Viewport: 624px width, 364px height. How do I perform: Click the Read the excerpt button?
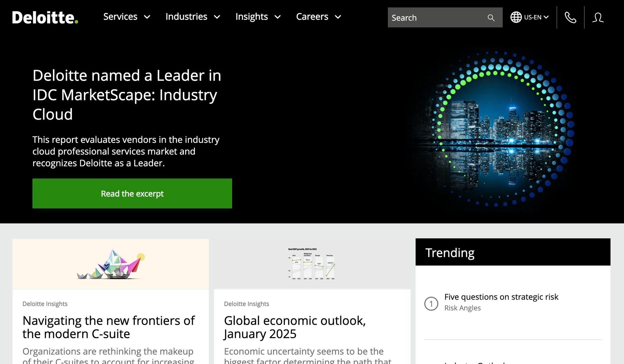pos(132,194)
